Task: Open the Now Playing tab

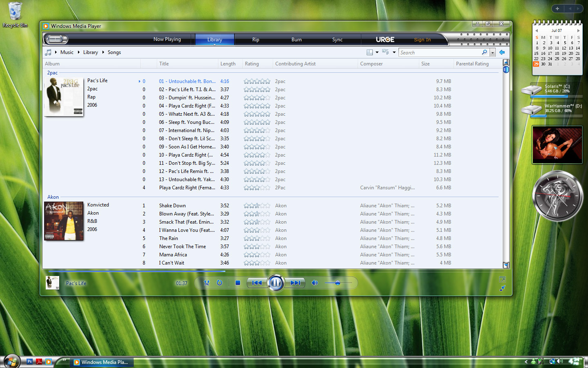Action: click(x=167, y=39)
